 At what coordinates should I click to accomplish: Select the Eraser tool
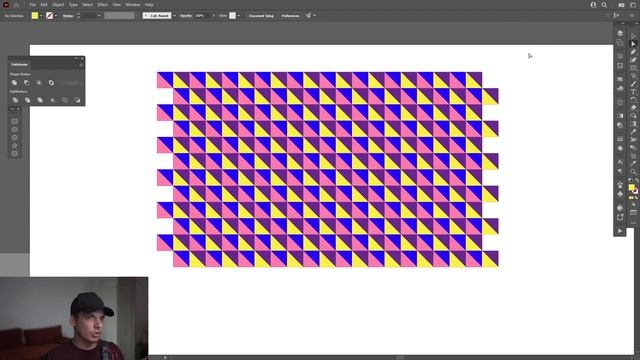click(x=633, y=108)
